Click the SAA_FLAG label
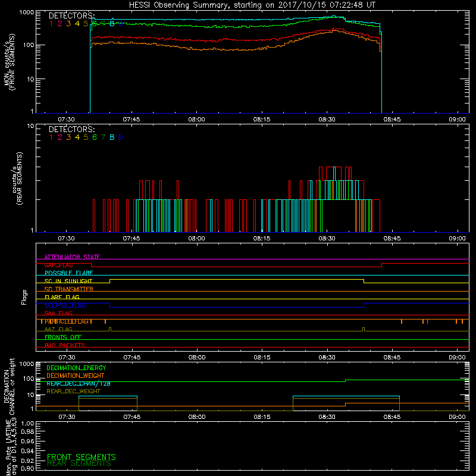 [x=58, y=313]
